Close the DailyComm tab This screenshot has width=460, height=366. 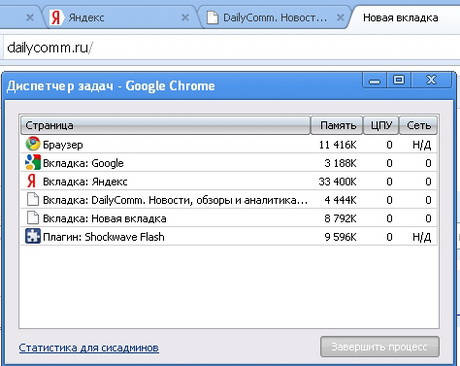click(340, 17)
